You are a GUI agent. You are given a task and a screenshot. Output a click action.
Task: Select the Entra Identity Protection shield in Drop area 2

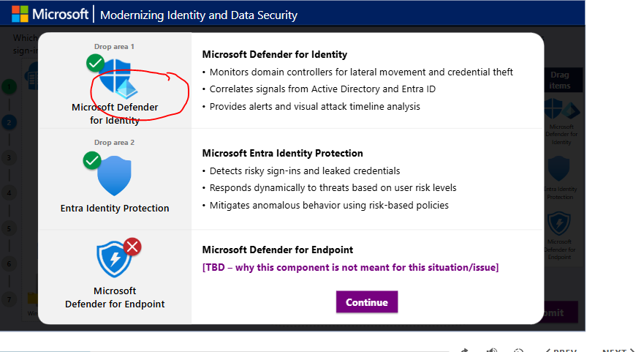pyautogui.click(x=114, y=176)
